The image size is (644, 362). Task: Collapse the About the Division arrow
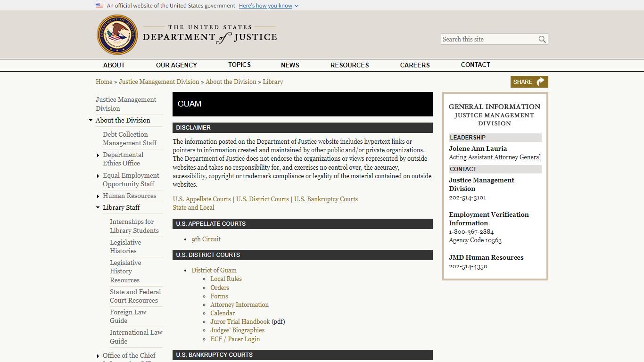[91, 120]
